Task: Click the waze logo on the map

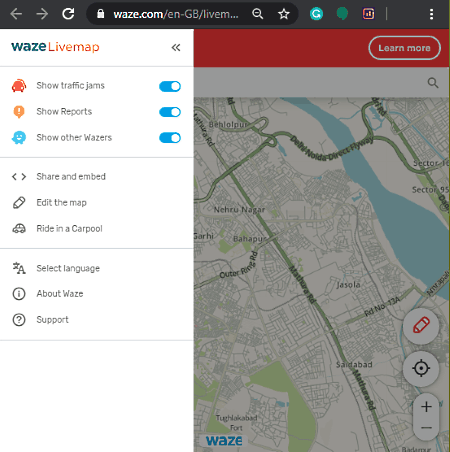Action: pyautogui.click(x=224, y=441)
